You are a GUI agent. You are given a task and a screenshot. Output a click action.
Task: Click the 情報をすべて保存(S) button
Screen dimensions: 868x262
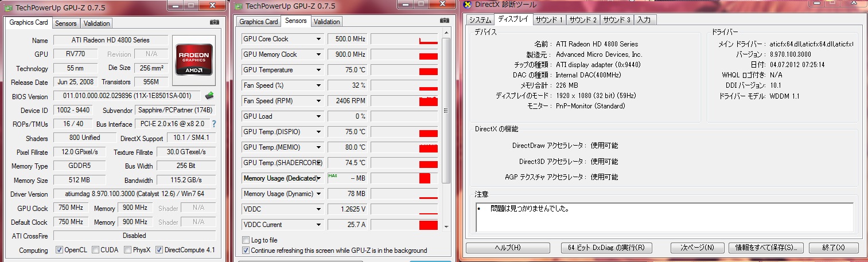765,248
